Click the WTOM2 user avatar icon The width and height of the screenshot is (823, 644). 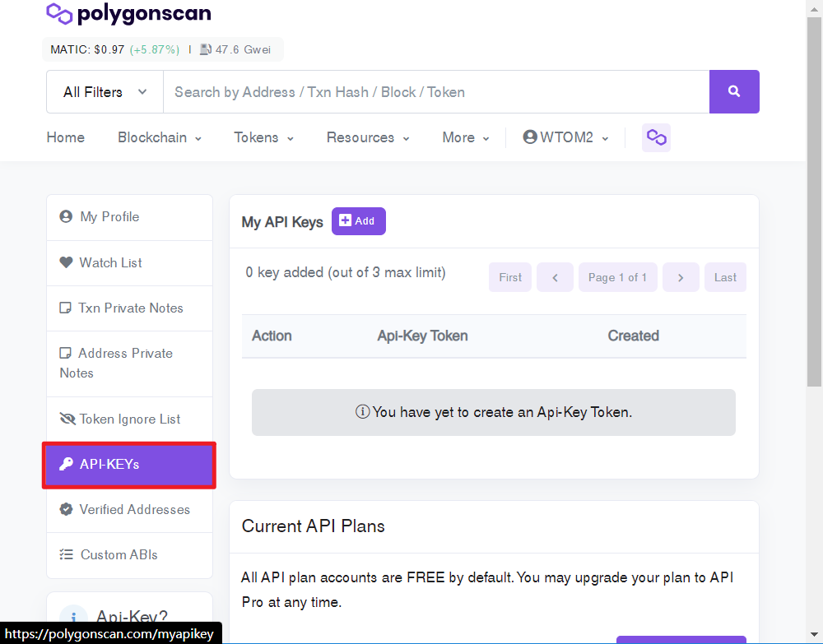tap(530, 137)
